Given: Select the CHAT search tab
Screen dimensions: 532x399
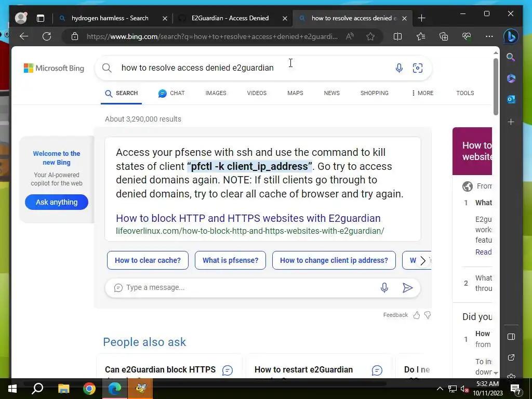Looking at the screenshot, I should [171, 93].
